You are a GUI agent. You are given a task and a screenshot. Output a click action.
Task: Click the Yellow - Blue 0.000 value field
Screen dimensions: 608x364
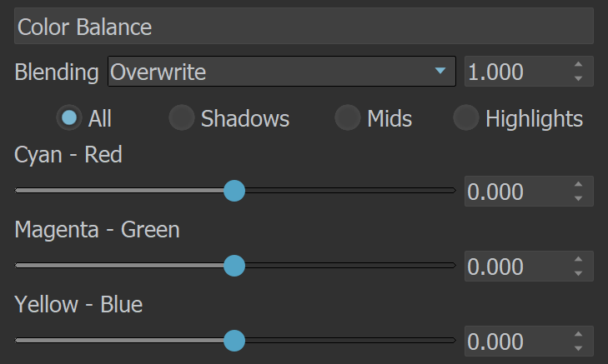529,342
